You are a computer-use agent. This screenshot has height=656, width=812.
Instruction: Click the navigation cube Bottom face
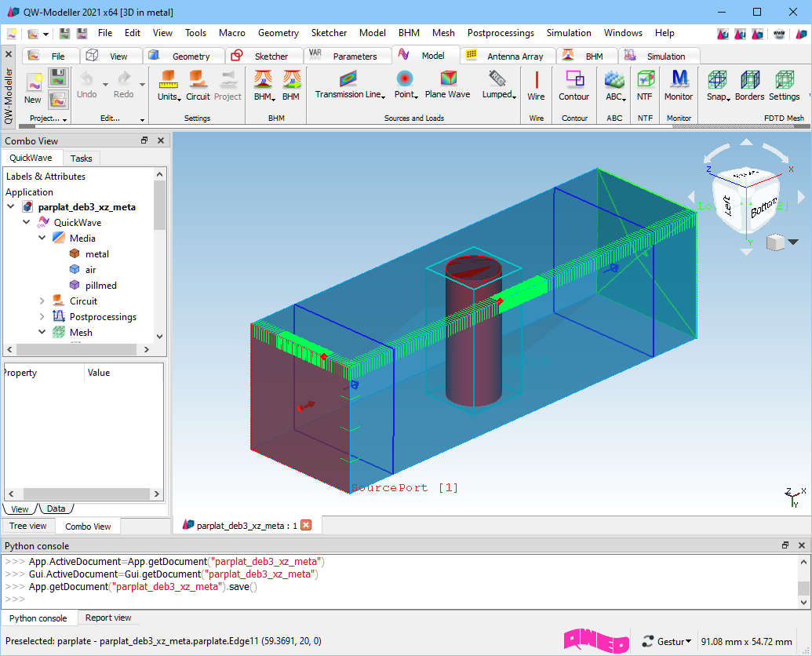[x=763, y=207]
